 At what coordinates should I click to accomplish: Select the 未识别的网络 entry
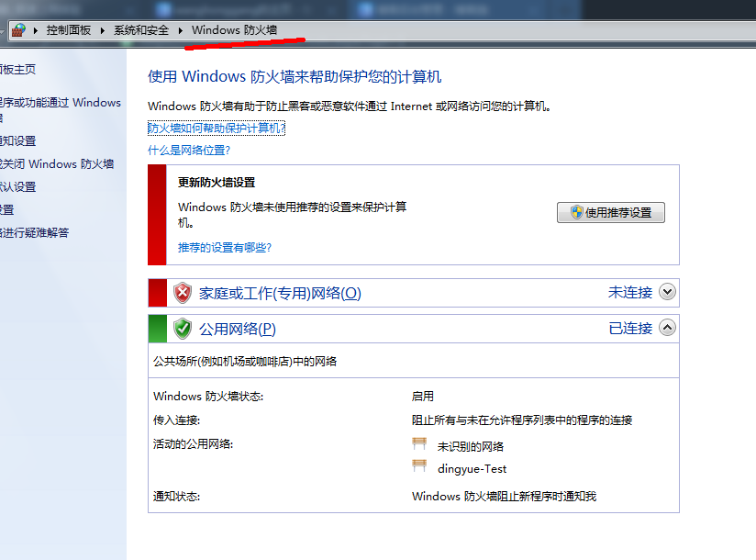click(x=471, y=447)
